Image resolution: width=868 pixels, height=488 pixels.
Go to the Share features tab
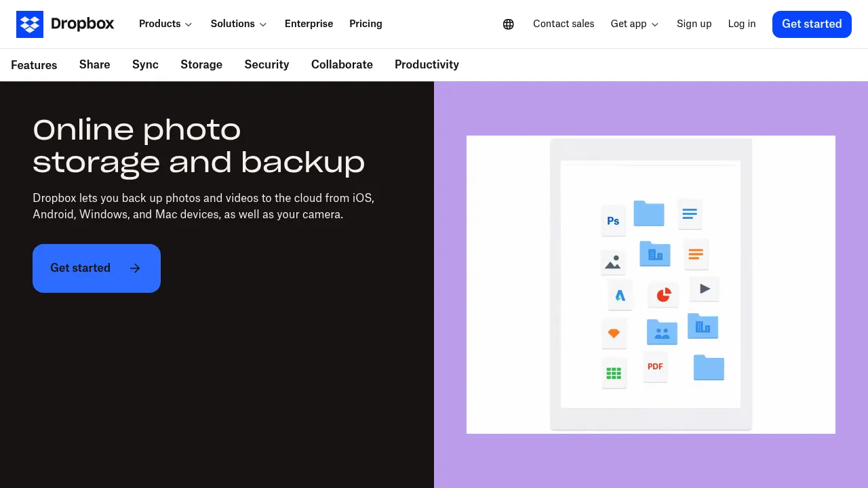point(94,64)
